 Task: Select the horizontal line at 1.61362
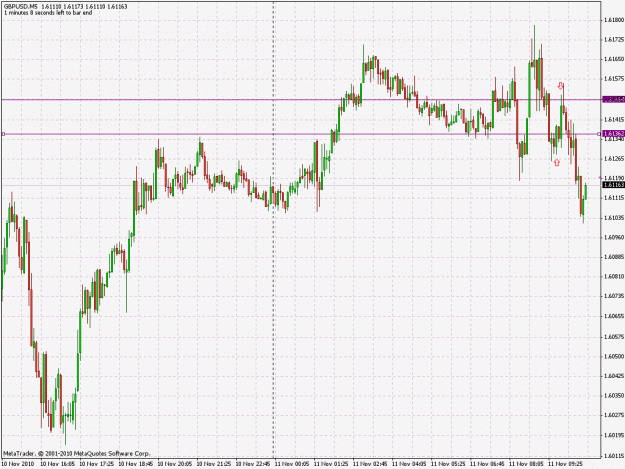[x=301, y=134]
